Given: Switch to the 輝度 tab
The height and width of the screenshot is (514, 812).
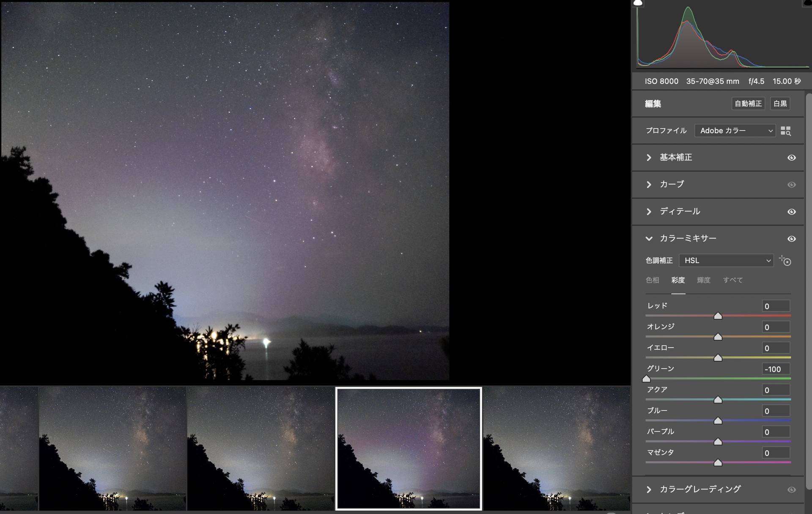Looking at the screenshot, I should point(704,280).
